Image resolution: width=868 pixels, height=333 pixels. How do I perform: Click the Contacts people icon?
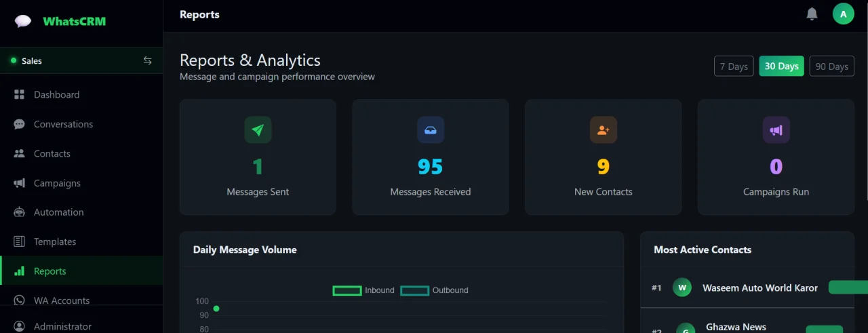coord(19,153)
